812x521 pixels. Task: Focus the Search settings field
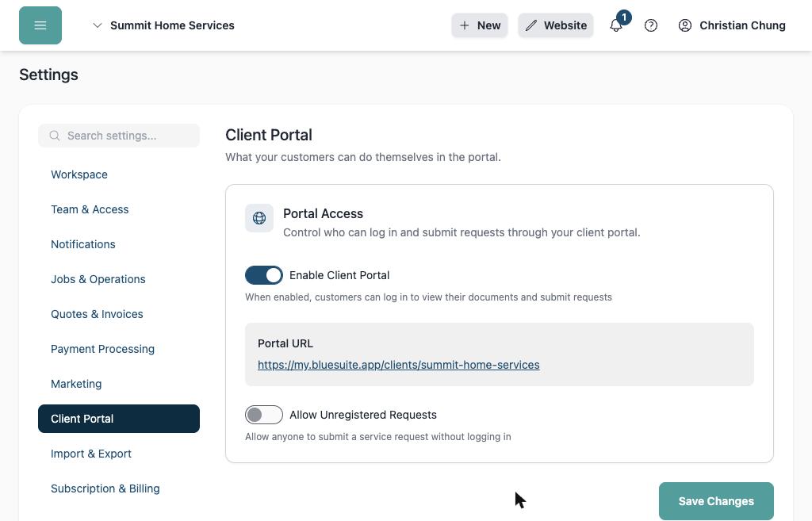click(119, 136)
